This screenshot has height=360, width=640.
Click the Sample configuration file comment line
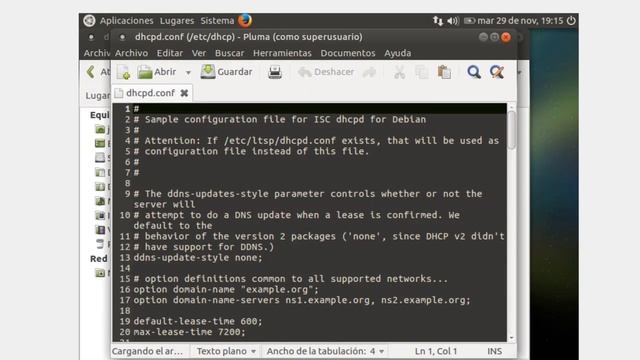[280, 120]
